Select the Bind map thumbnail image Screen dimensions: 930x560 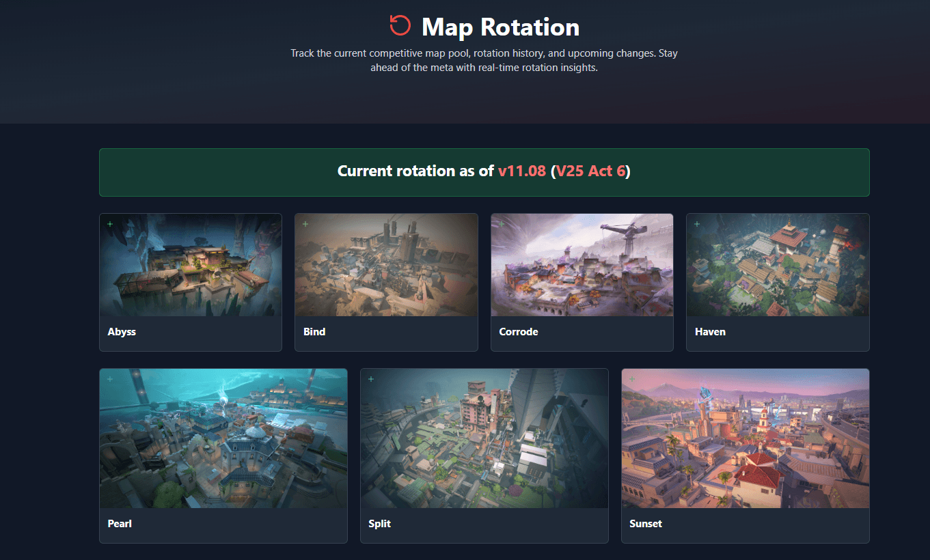coord(386,266)
